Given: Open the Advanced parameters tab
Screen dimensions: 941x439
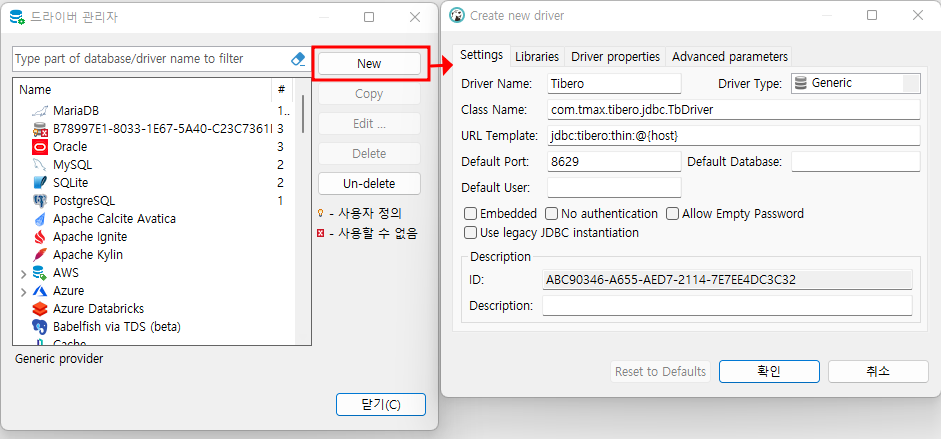Looking at the screenshot, I should pos(729,56).
